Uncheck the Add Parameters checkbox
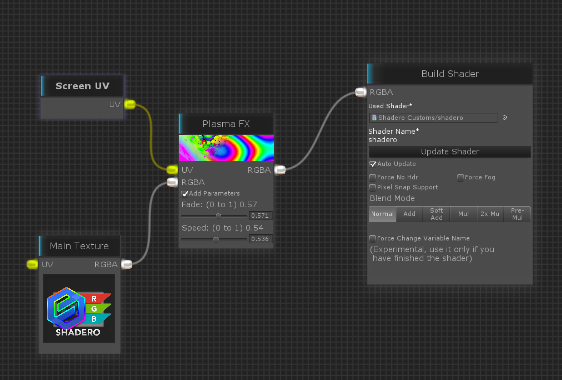 click(x=185, y=194)
